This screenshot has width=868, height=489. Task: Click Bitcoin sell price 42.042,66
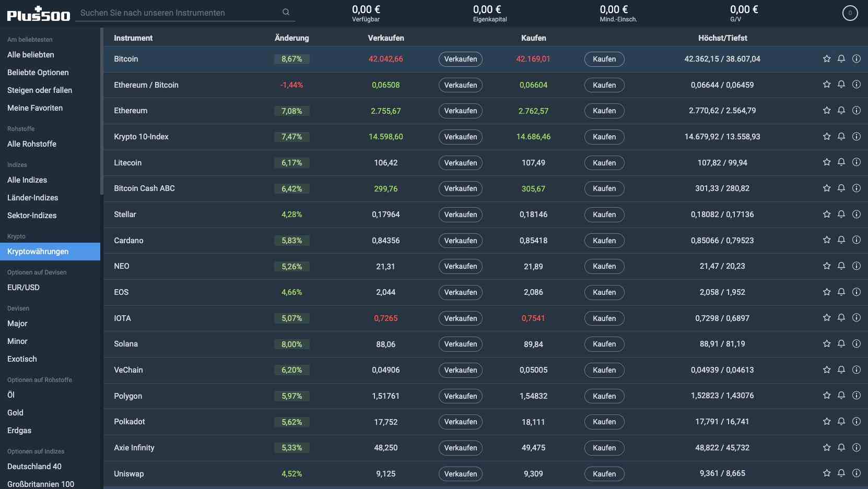click(385, 59)
